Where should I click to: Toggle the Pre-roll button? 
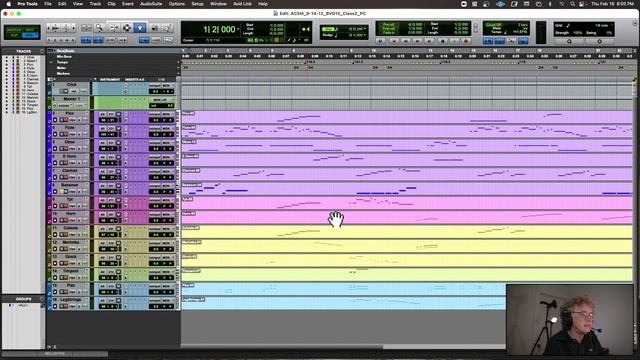tap(388, 25)
